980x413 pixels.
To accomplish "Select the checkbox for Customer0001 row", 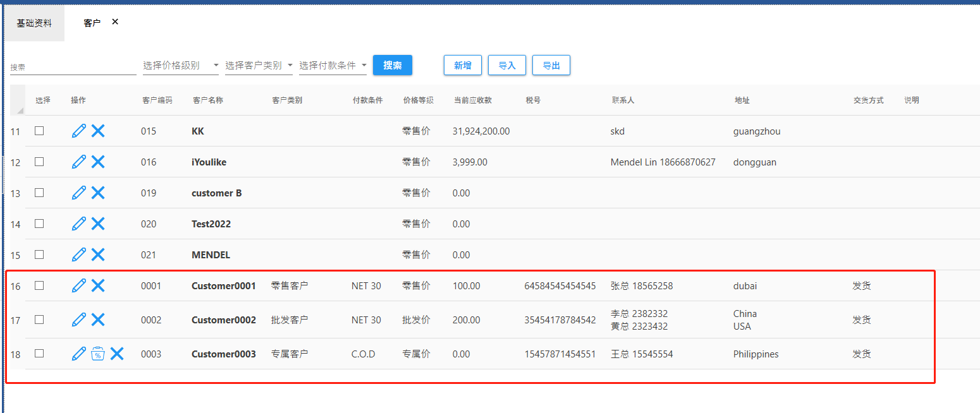I will pyautogui.click(x=39, y=285).
